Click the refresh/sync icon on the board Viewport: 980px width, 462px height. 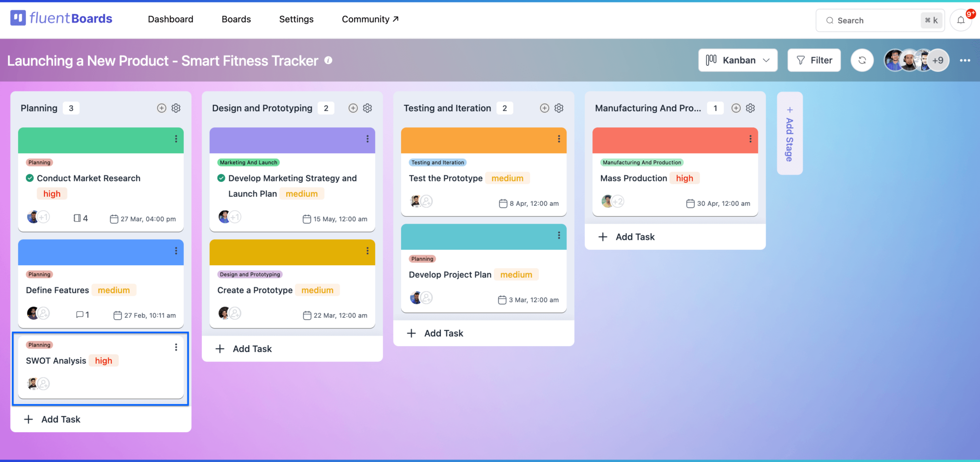tap(862, 60)
